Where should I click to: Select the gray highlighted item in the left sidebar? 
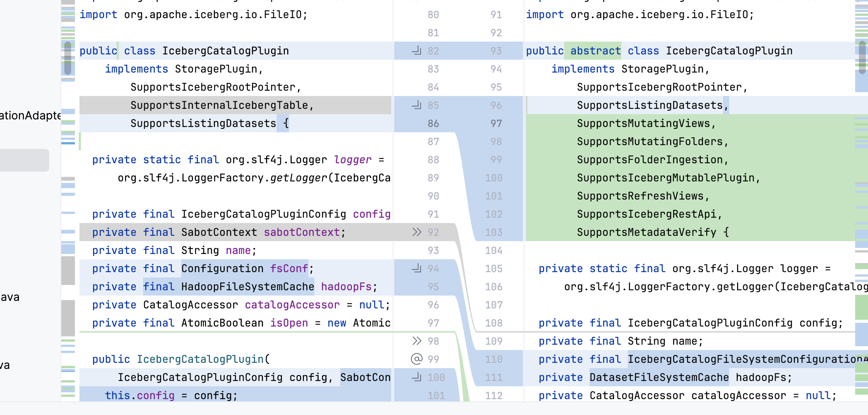pyautogui.click(x=24, y=160)
